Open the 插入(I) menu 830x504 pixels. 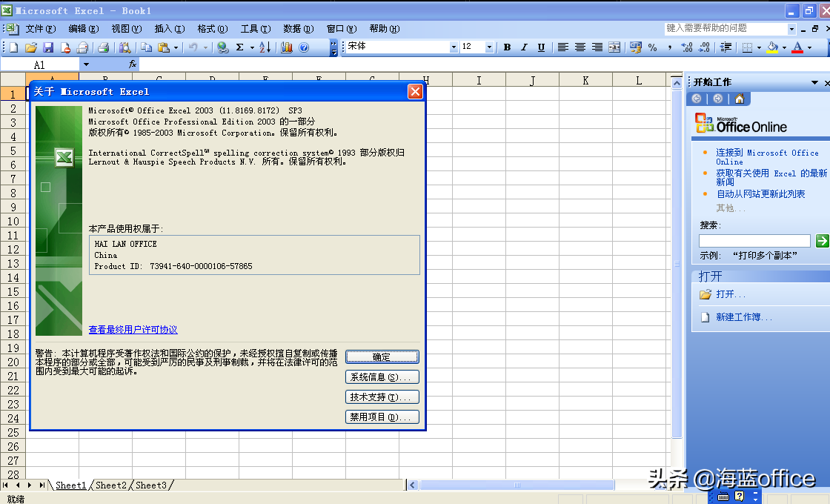[x=170, y=29]
